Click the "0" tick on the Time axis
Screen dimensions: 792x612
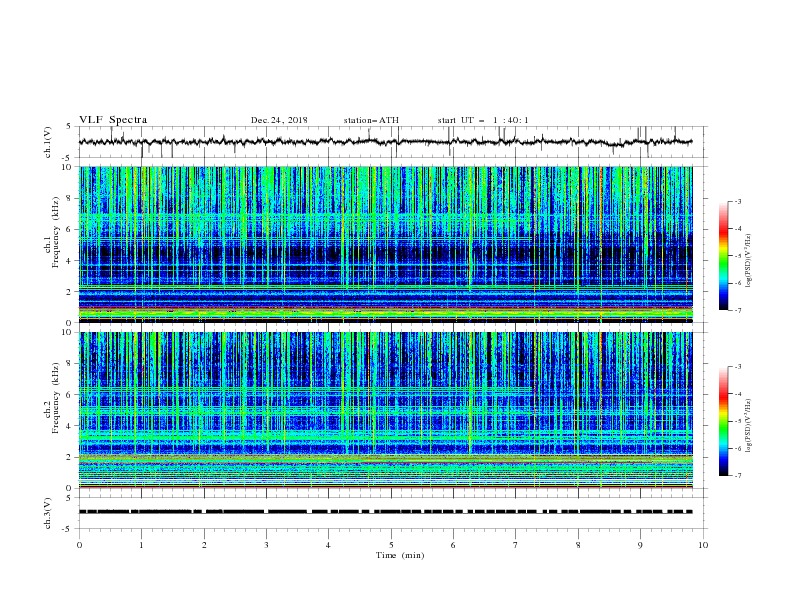coord(79,545)
